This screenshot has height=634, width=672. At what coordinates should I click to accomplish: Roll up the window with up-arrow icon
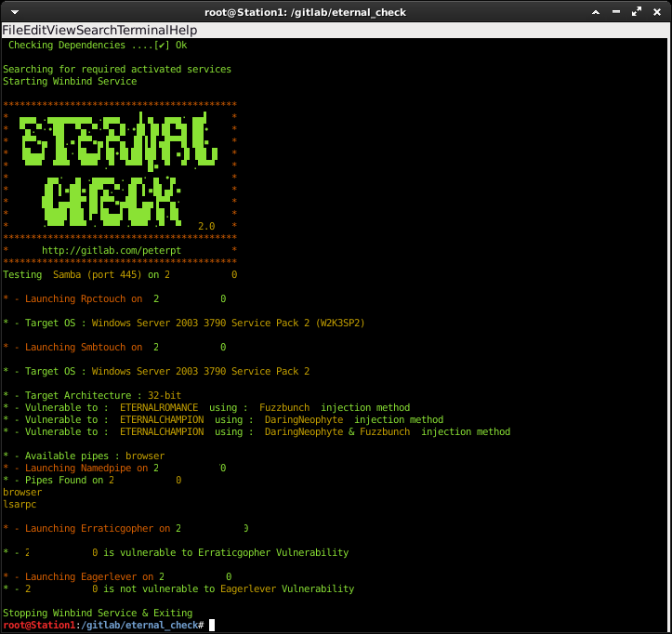[x=596, y=12]
